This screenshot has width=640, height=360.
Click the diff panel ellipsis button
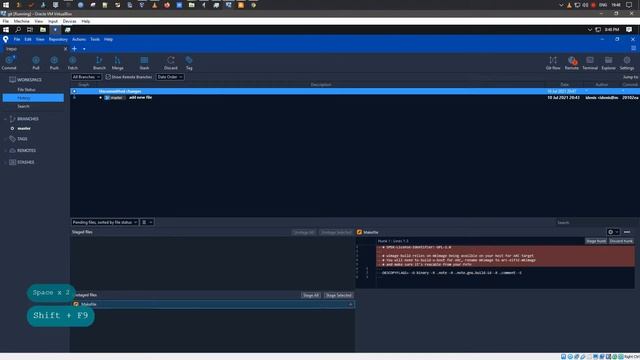(x=627, y=232)
